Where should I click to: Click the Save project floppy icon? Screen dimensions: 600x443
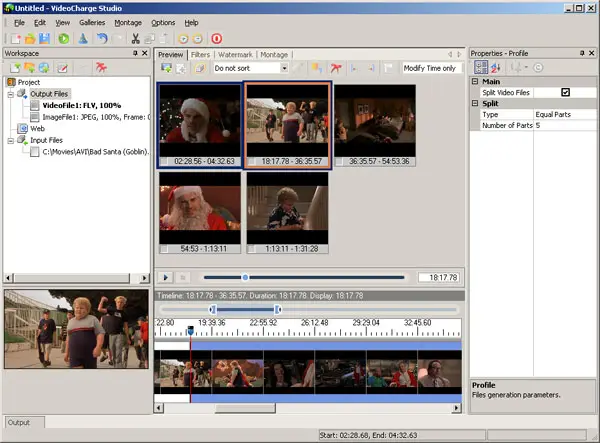point(42,38)
